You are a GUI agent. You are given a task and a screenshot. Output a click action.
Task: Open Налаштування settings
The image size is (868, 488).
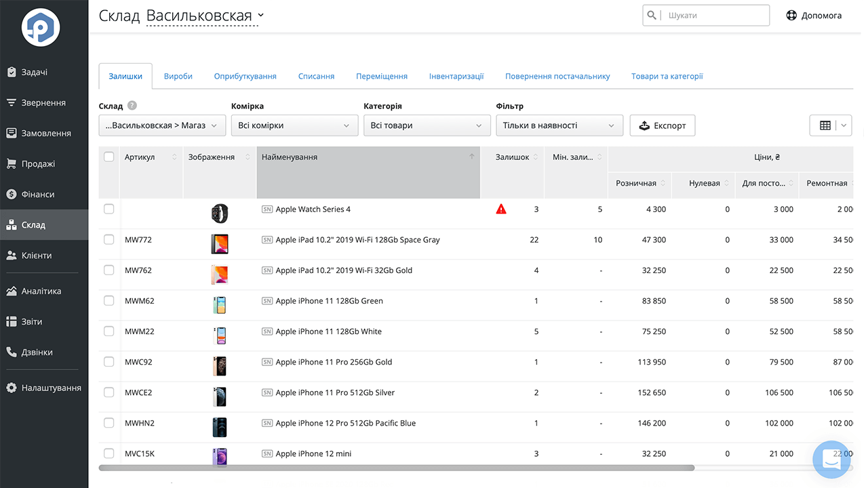[x=44, y=388]
